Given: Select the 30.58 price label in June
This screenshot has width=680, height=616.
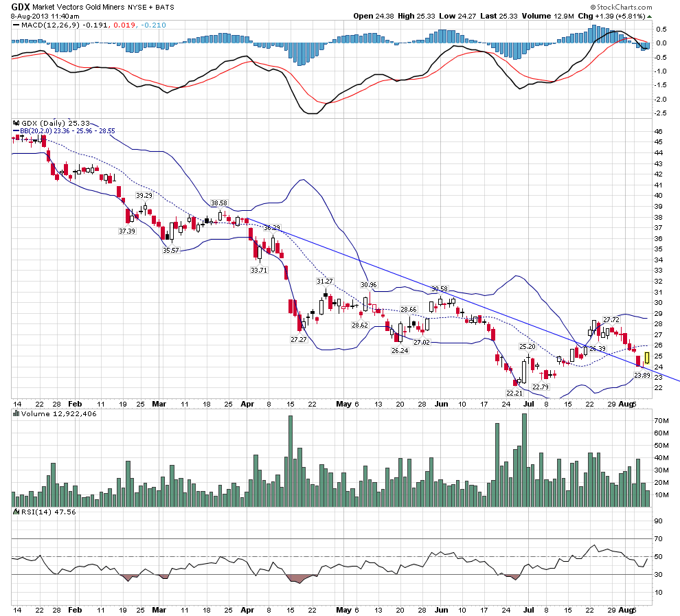Looking at the screenshot, I should pos(439,288).
